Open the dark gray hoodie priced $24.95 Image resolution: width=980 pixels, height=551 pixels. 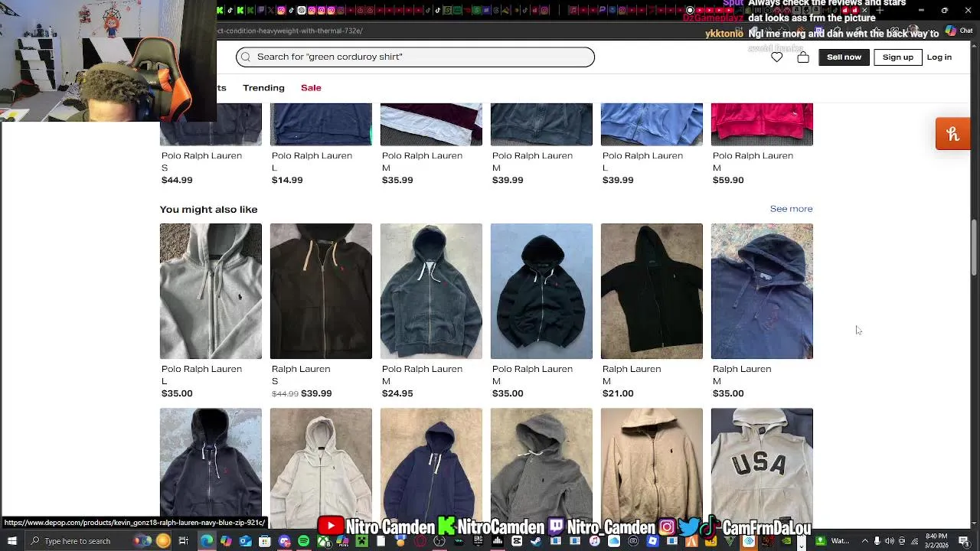pyautogui.click(x=431, y=291)
